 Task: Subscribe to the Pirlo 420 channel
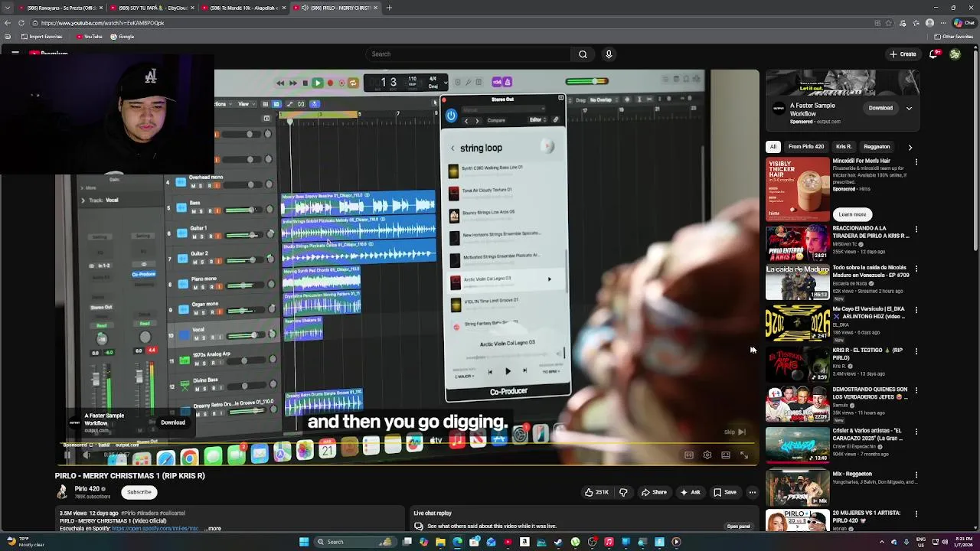(x=139, y=492)
